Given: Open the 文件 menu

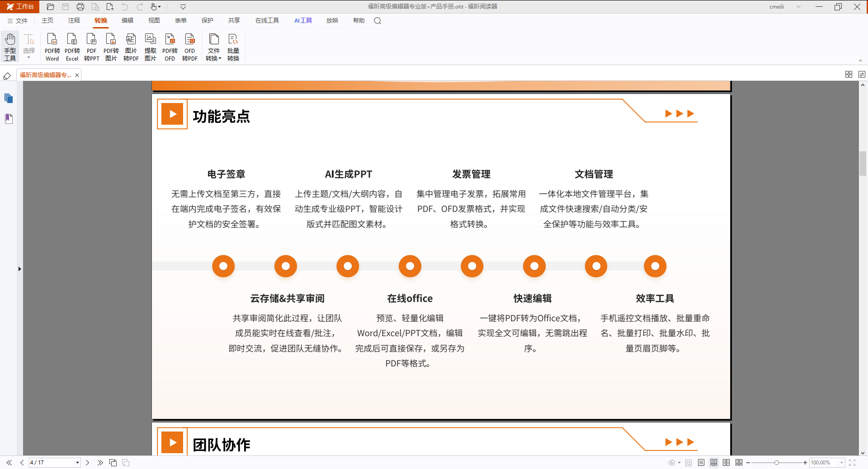Looking at the screenshot, I should coord(18,21).
